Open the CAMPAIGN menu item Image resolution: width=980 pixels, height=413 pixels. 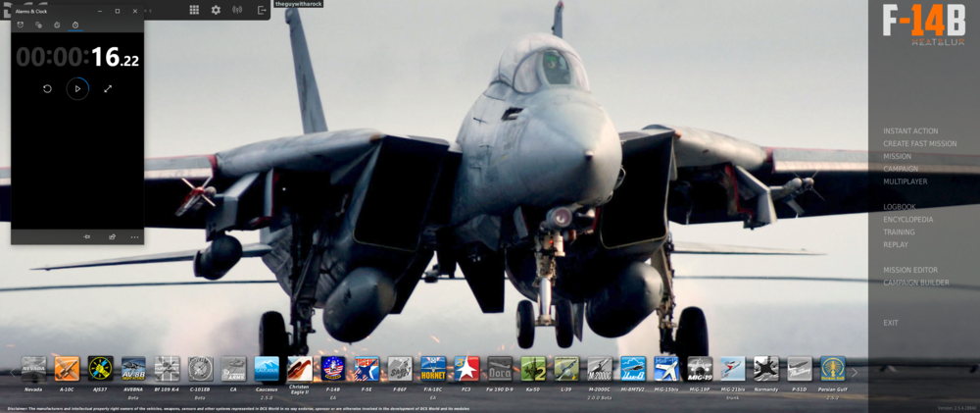pyautogui.click(x=901, y=169)
